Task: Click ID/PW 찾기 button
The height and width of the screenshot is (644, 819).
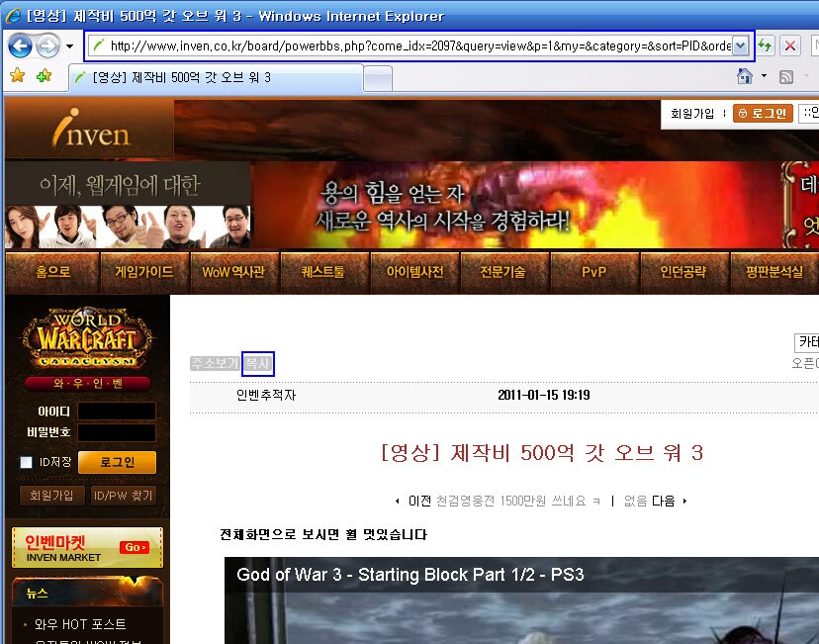Action: 124,496
